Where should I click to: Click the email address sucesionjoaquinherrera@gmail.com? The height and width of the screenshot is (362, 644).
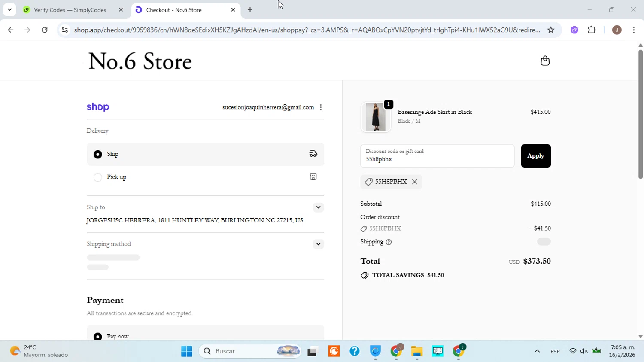(268, 107)
